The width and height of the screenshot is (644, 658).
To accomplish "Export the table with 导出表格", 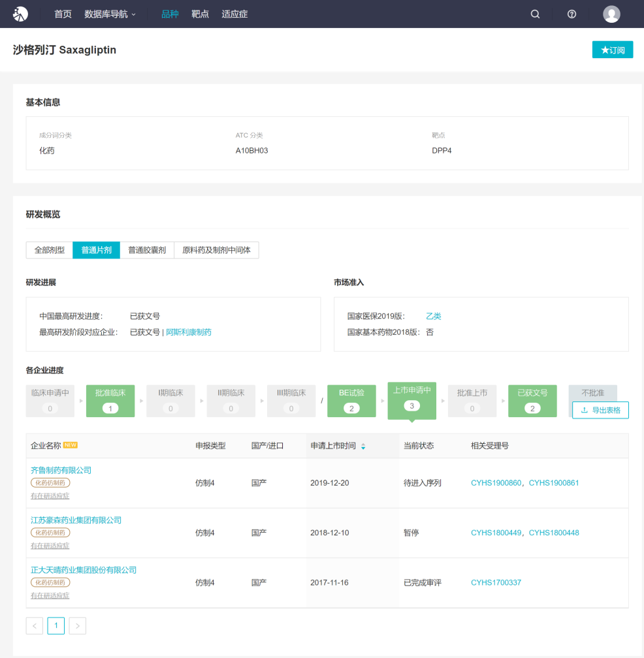I will [600, 410].
